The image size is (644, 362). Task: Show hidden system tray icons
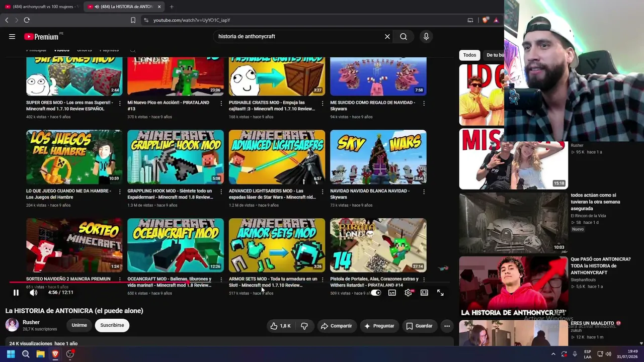point(553,354)
